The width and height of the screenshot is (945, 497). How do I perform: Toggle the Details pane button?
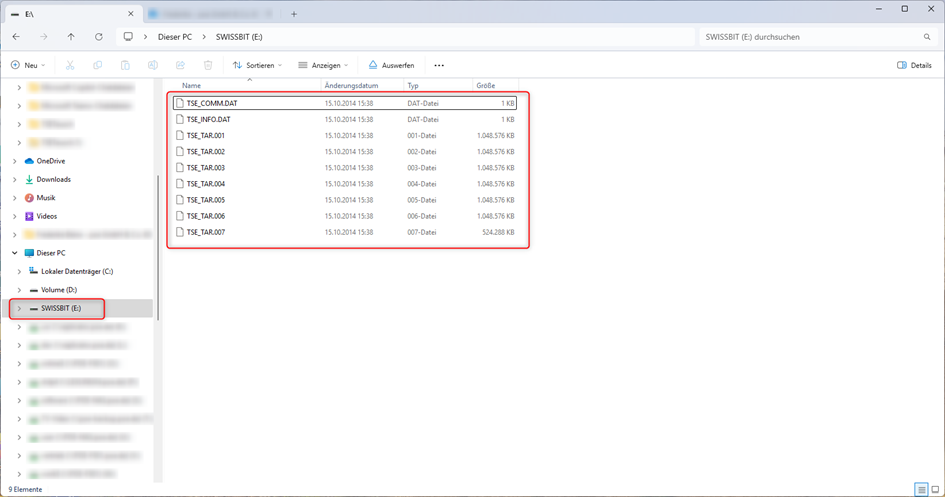click(x=914, y=65)
